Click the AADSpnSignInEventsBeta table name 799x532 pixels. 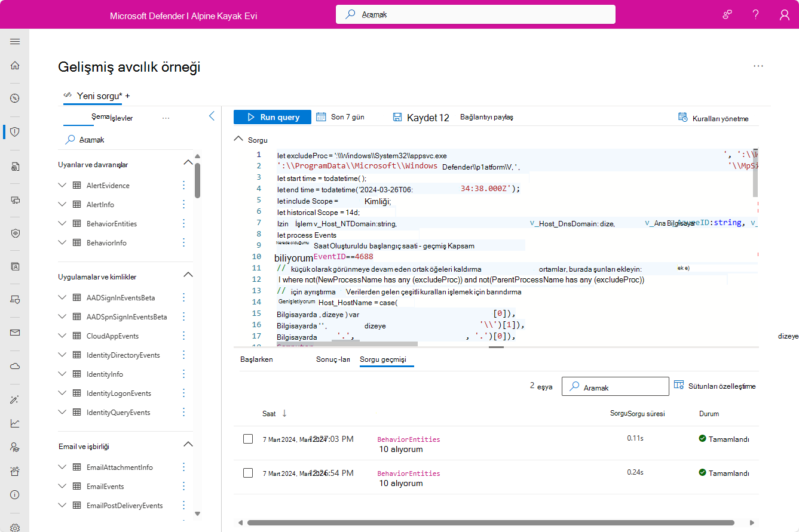pyautogui.click(x=127, y=317)
